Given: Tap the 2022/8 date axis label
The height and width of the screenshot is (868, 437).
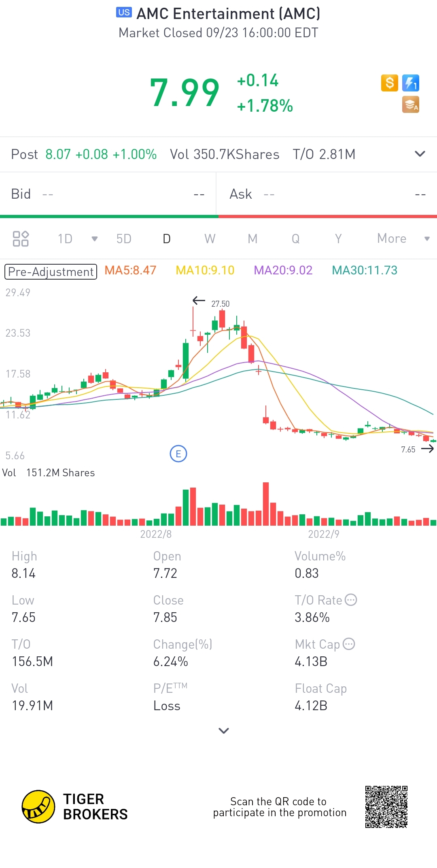Looking at the screenshot, I should pyautogui.click(x=156, y=534).
